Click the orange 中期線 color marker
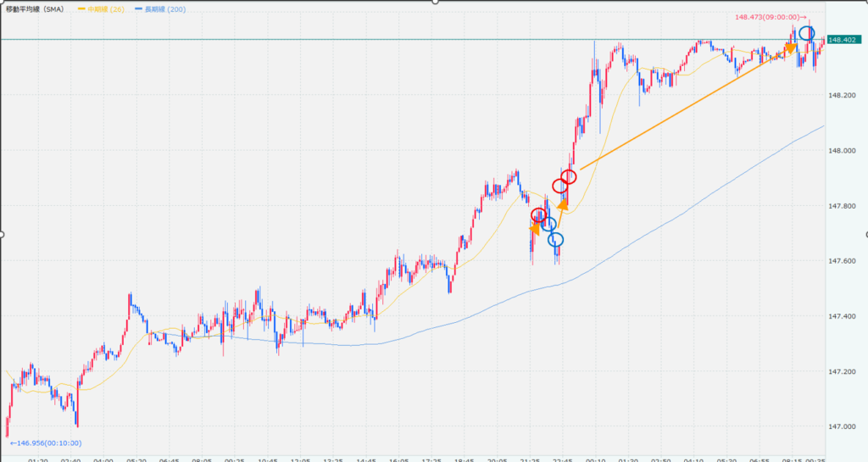The height and width of the screenshot is (462, 868). pos(81,8)
